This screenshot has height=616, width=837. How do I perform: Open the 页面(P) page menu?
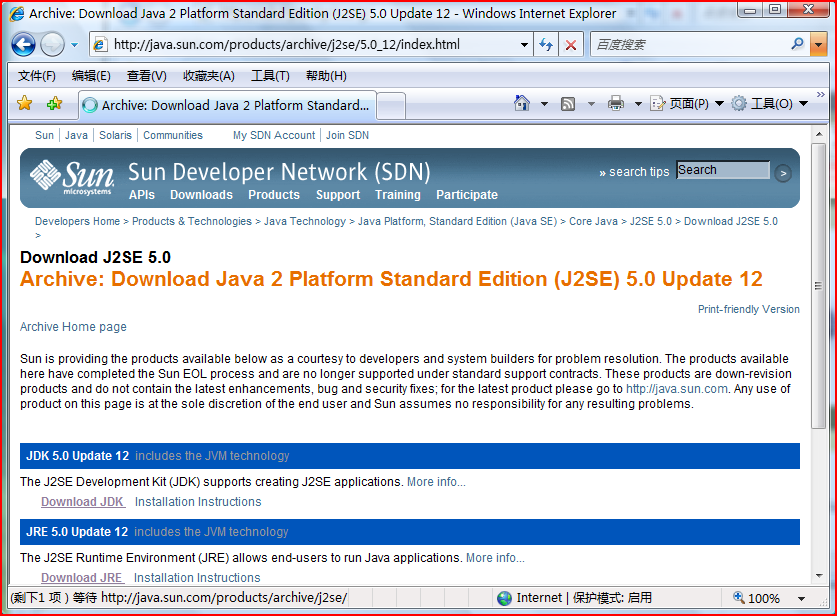[x=687, y=104]
